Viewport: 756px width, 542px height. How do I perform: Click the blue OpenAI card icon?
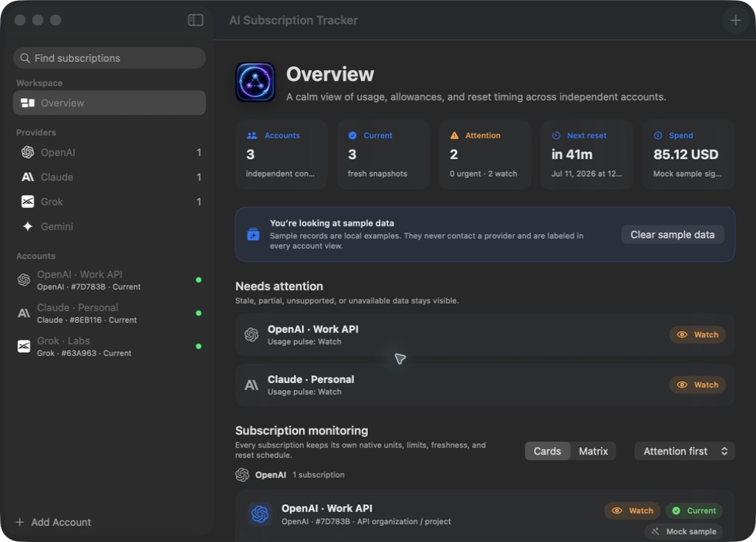pyautogui.click(x=260, y=514)
